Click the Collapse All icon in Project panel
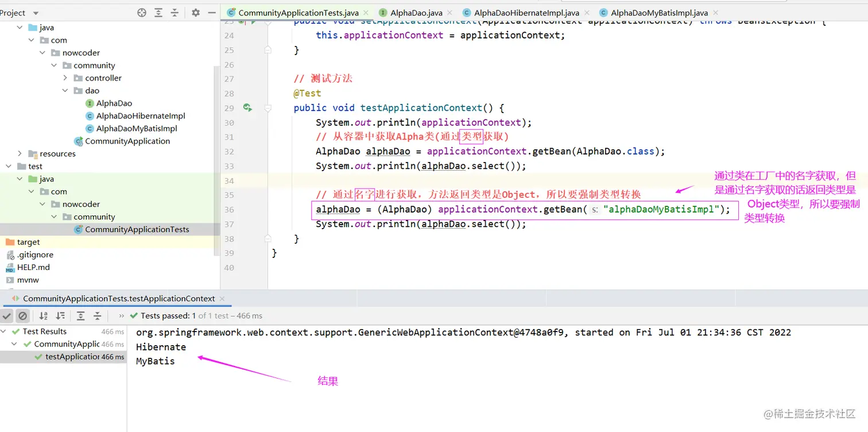 click(x=175, y=13)
